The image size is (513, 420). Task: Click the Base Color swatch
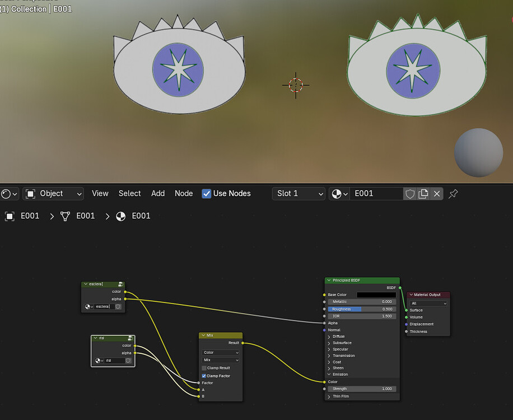[x=376, y=295]
